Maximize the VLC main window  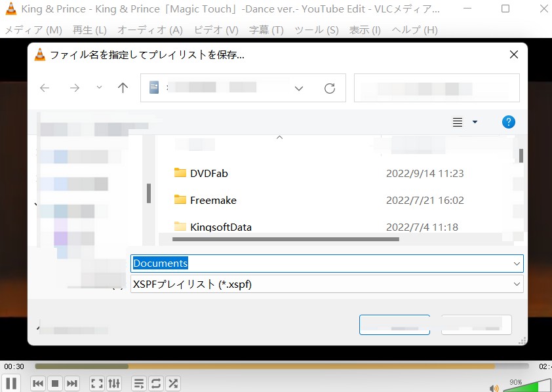pos(505,9)
